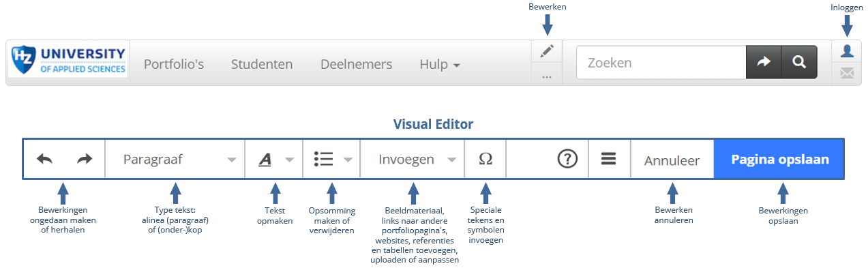Open the bullet list dropdown
Image resolution: width=868 pixels, height=268 pixels.
331,159
